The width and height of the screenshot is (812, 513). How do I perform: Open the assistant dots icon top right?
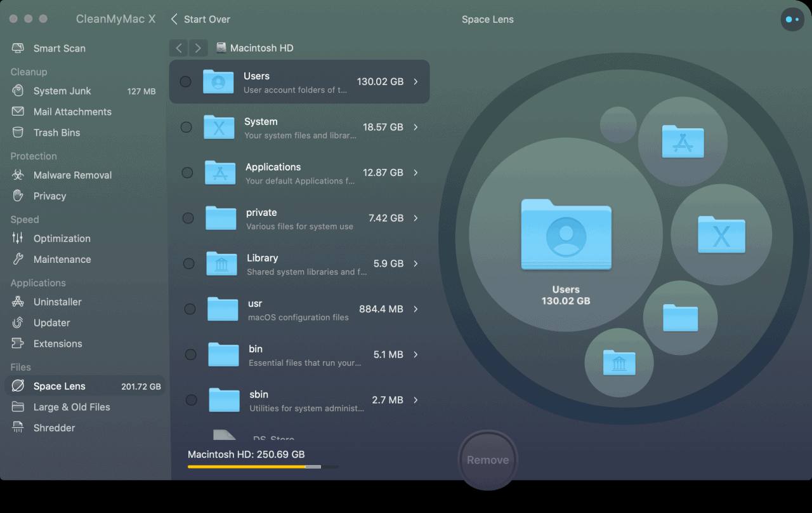coord(792,20)
